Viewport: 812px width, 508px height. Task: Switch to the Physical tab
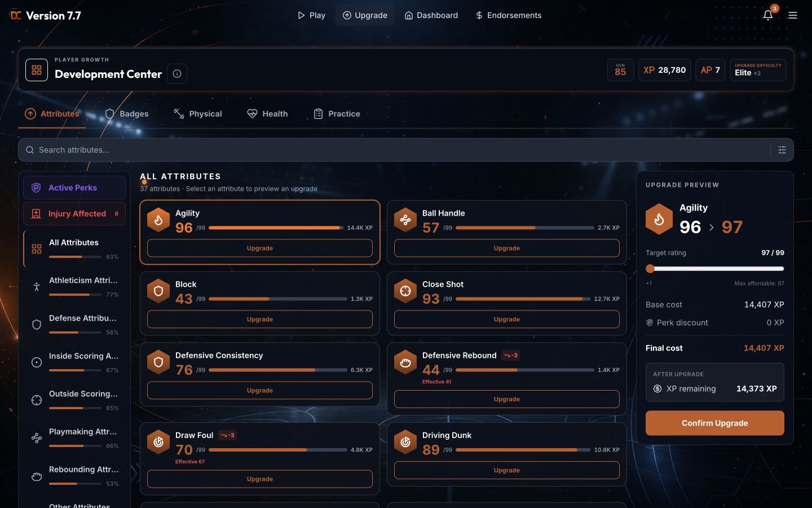[198, 114]
